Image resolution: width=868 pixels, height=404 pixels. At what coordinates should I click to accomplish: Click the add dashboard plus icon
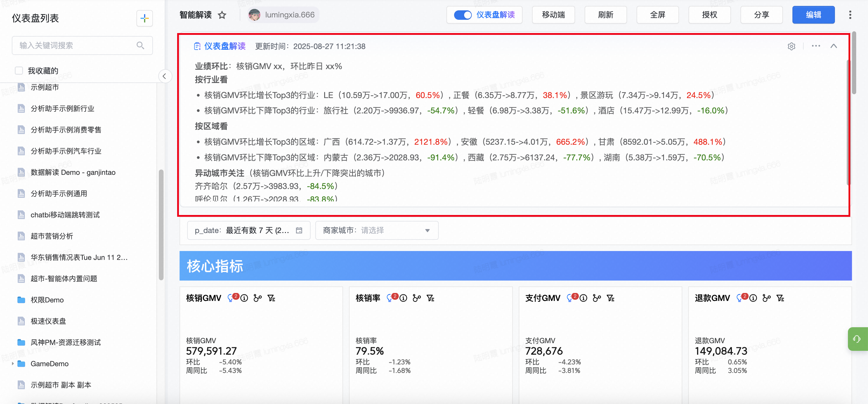[x=145, y=18]
